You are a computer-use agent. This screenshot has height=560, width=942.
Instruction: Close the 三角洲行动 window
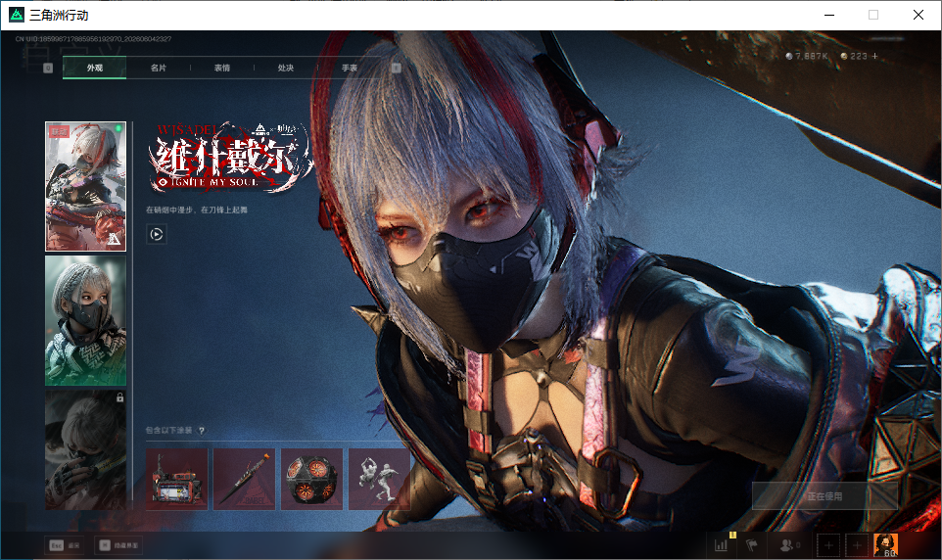[x=918, y=15]
